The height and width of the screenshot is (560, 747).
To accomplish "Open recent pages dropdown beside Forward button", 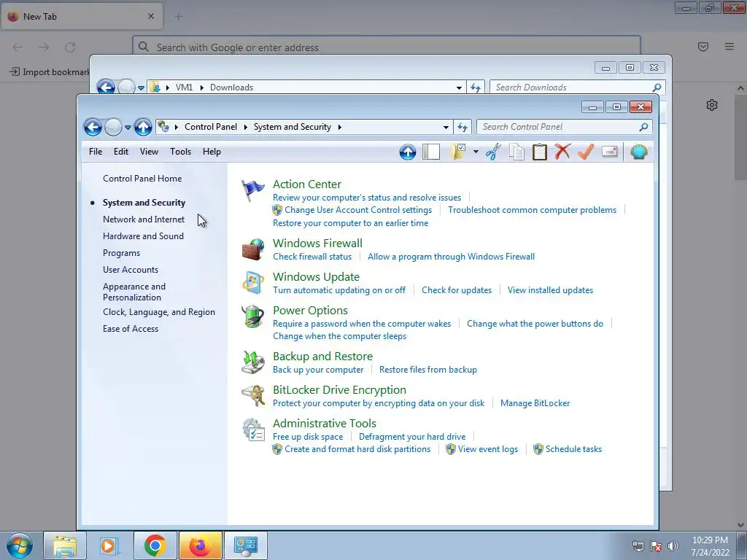I will pyautogui.click(x=128, y=127).
